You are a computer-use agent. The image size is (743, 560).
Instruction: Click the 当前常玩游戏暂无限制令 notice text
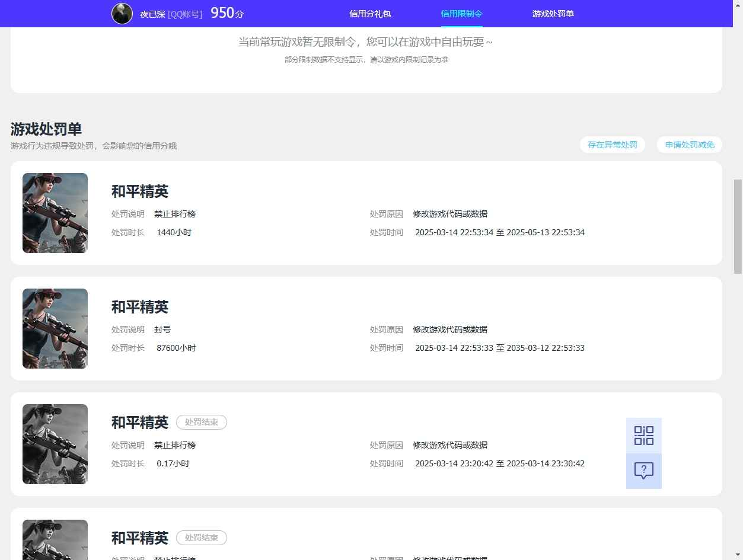point(365,42)
